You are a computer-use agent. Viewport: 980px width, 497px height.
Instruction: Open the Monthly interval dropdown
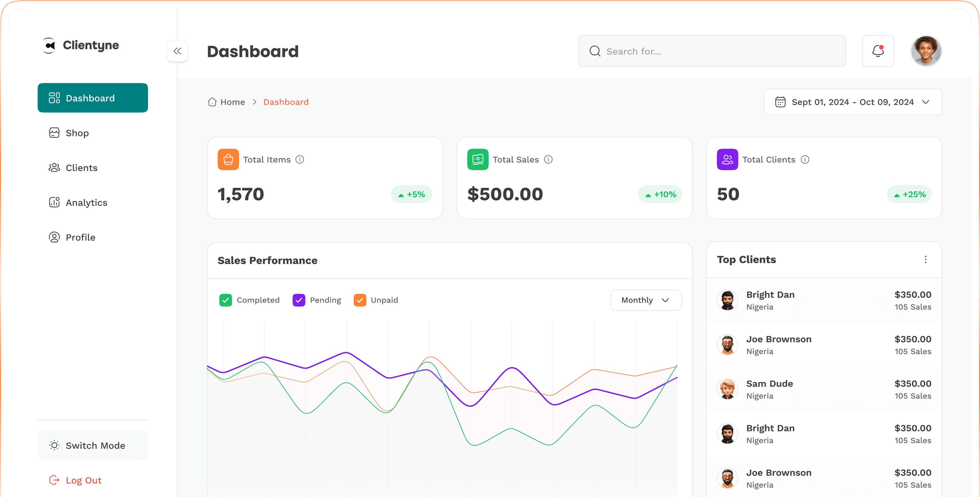coord(646,300)
